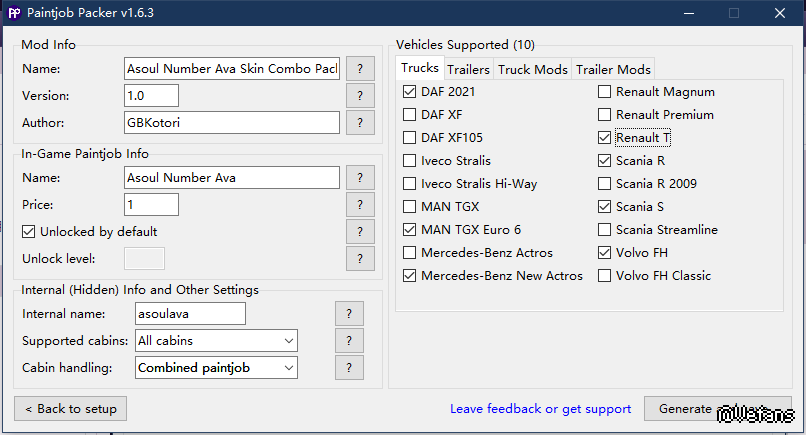Click help button beside Unlock level
The image size is (806, 435).
(x=360, y=259)
